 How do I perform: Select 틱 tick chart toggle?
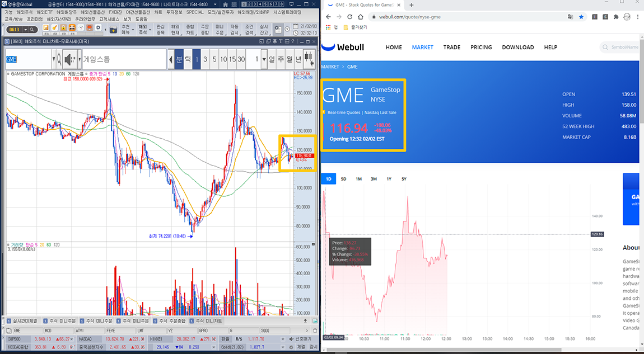[188, 59]
